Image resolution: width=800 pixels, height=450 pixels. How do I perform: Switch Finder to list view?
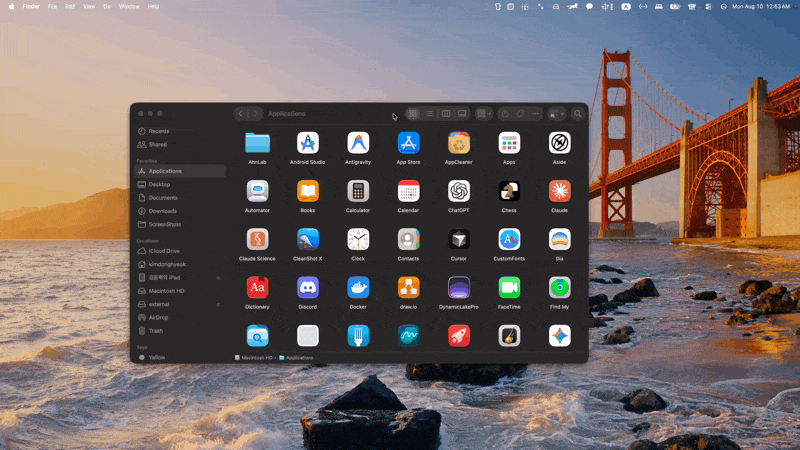[429, 113]
